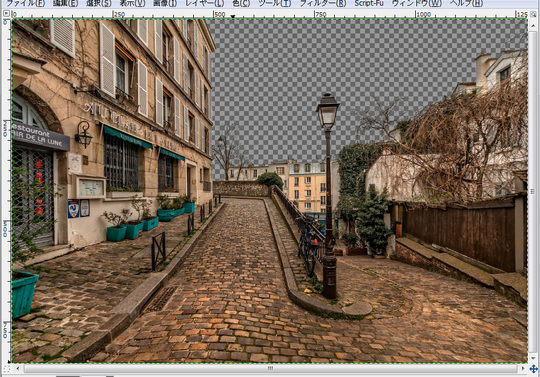
Task: Open the ヘルプ(H) menu
Action: [466, 3]
